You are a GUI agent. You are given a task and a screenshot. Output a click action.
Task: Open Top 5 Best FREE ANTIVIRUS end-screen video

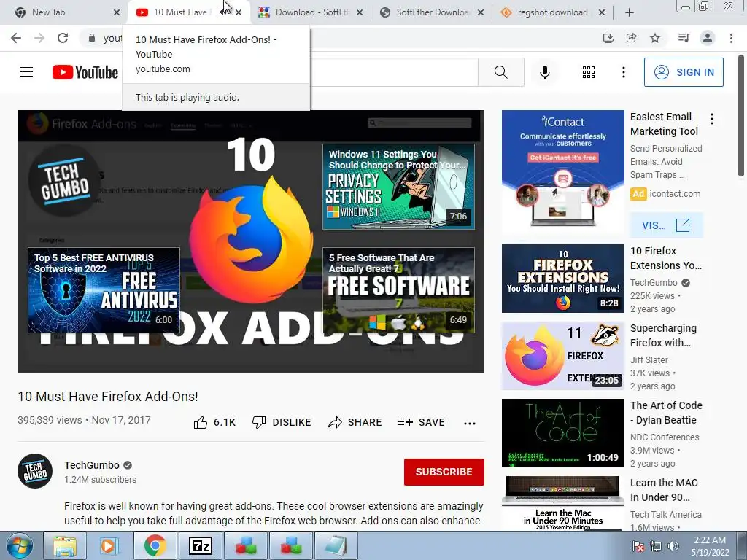click(104, 290)
